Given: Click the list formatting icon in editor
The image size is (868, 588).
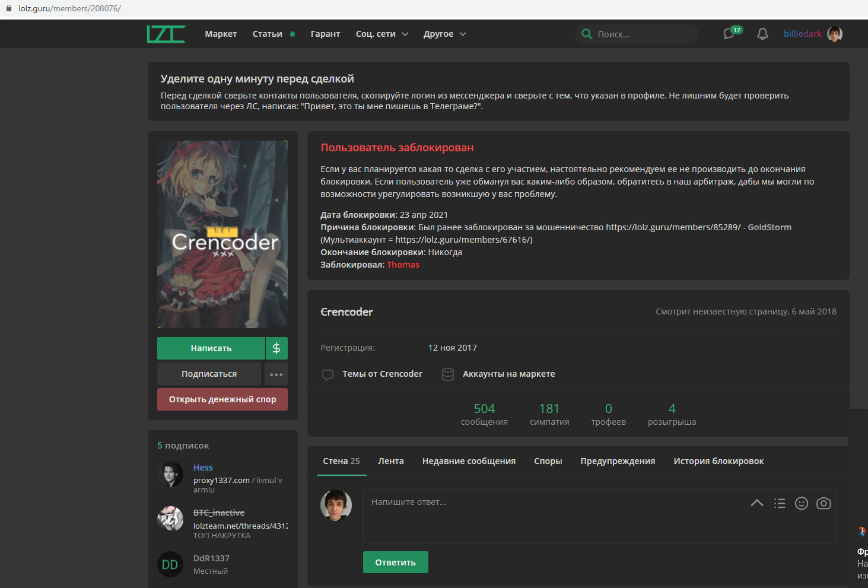Looking at the screenshot, I should [x=780, y=503].
